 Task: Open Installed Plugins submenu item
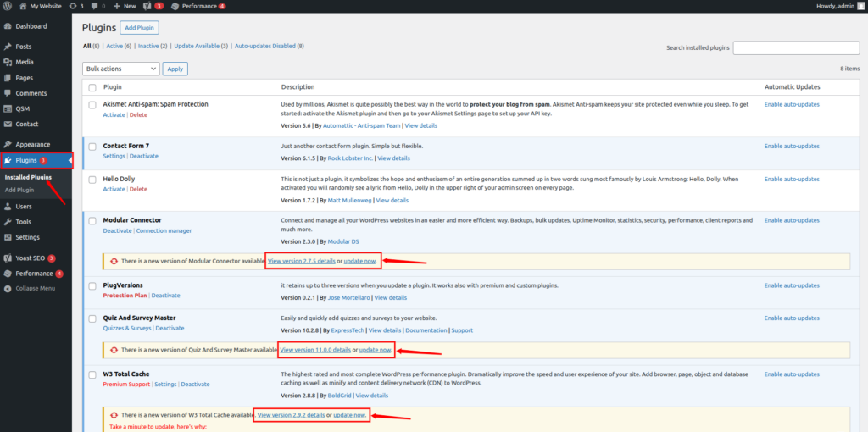click(x=28, y=178)
